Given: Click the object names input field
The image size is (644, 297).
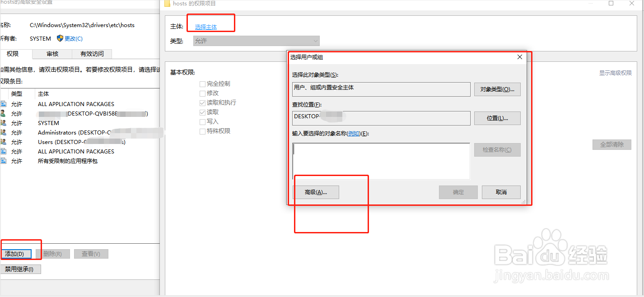Looking at the screenshot, I should 381,160.
